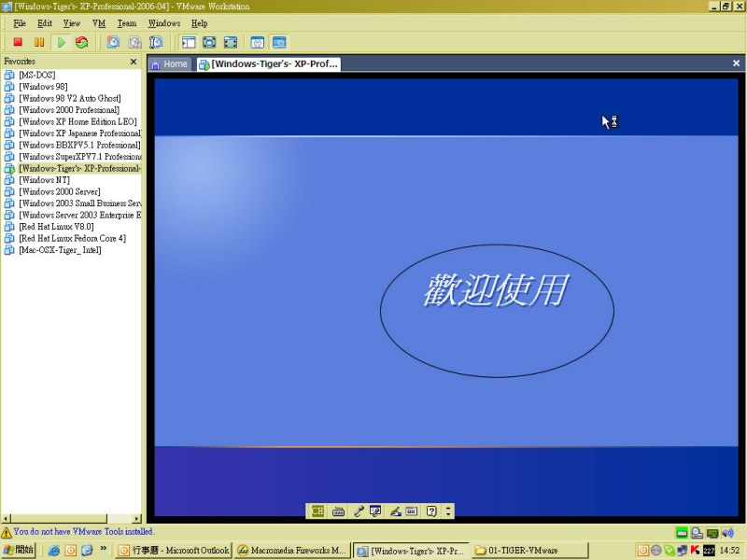Viewport: 747px width, 560px height.
Task: Open the language bar options arrow
Action: 448,511
